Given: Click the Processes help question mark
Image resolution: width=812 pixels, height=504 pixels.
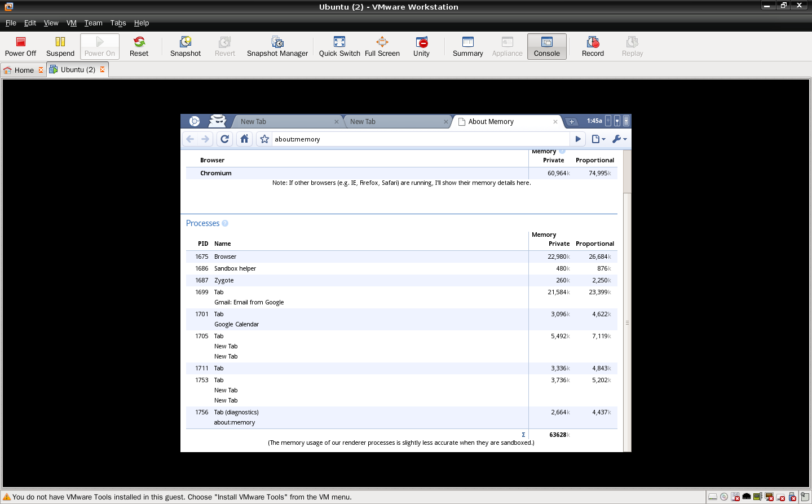Looking at the screenshot, I should coord(225,223).
